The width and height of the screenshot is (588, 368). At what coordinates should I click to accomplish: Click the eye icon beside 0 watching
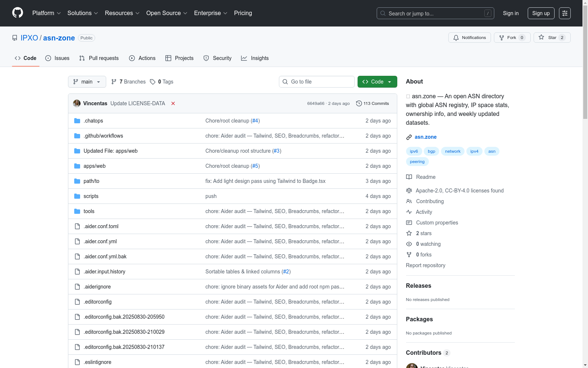click(409, 244)
